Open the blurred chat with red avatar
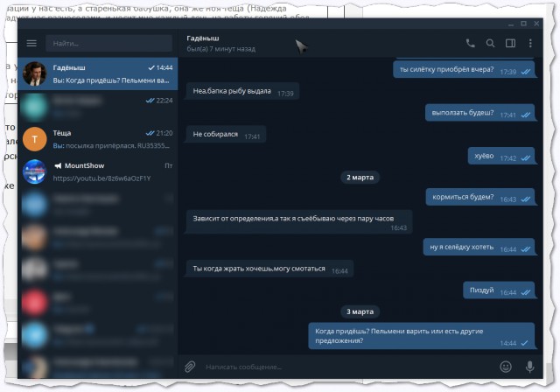Image resolution: width=560 pixels, height=392 pixels. tap(97, 303)
